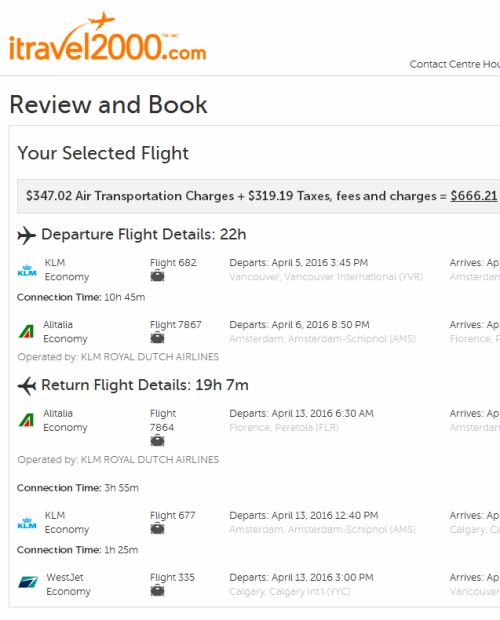Click the Departure Flight Details: 22h heading
This screenshot has height=620, width=500.
pos(144,234)
